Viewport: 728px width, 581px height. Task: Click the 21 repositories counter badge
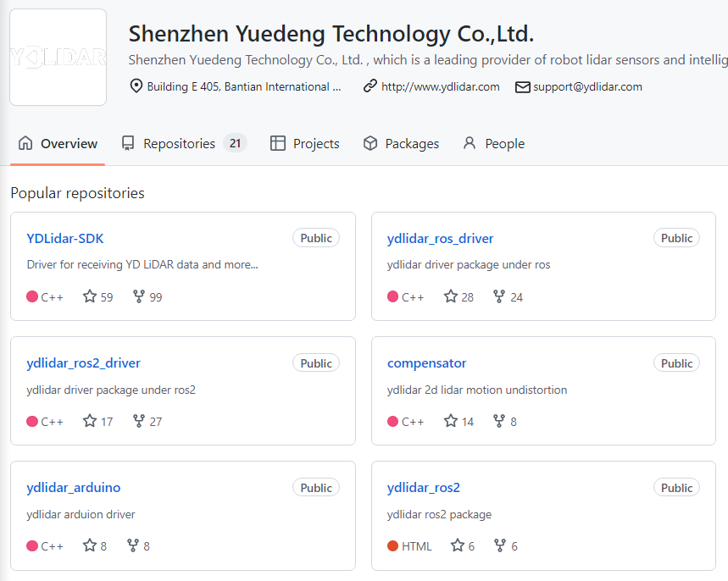click(235, 143)
